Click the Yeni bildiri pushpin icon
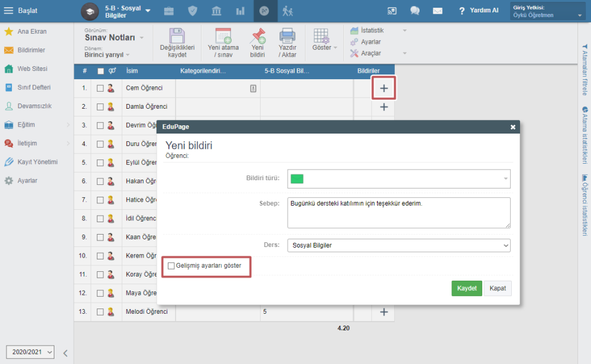 (x=258, y=36)
